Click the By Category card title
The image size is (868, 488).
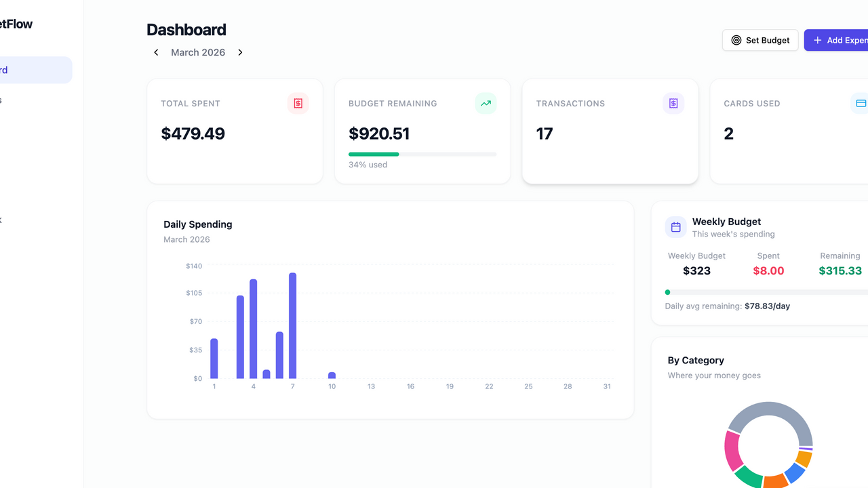[696, 361]
